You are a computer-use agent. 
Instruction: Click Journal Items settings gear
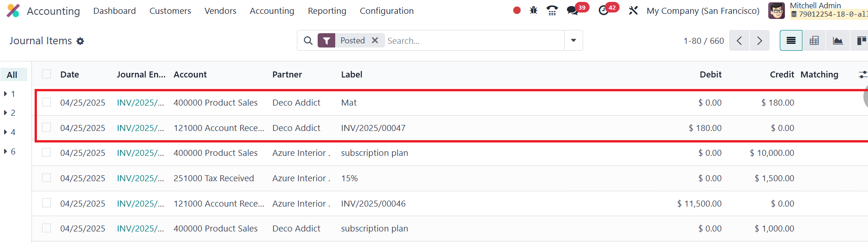pyautogui.click(x=80, y=41)
